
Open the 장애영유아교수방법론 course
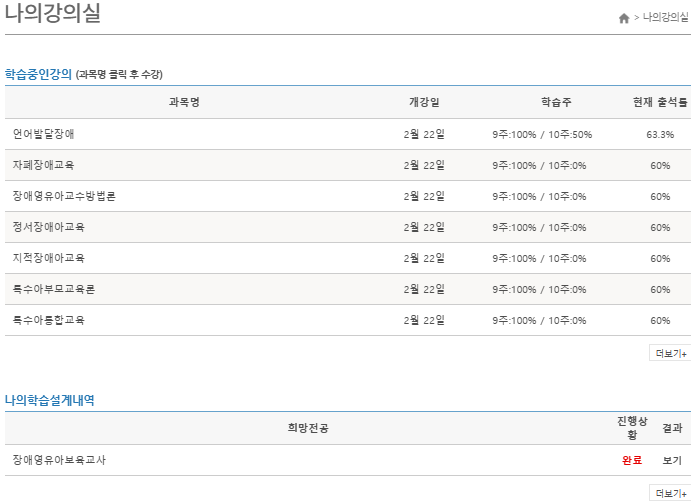pyautogui.click(x=64, y=196)
